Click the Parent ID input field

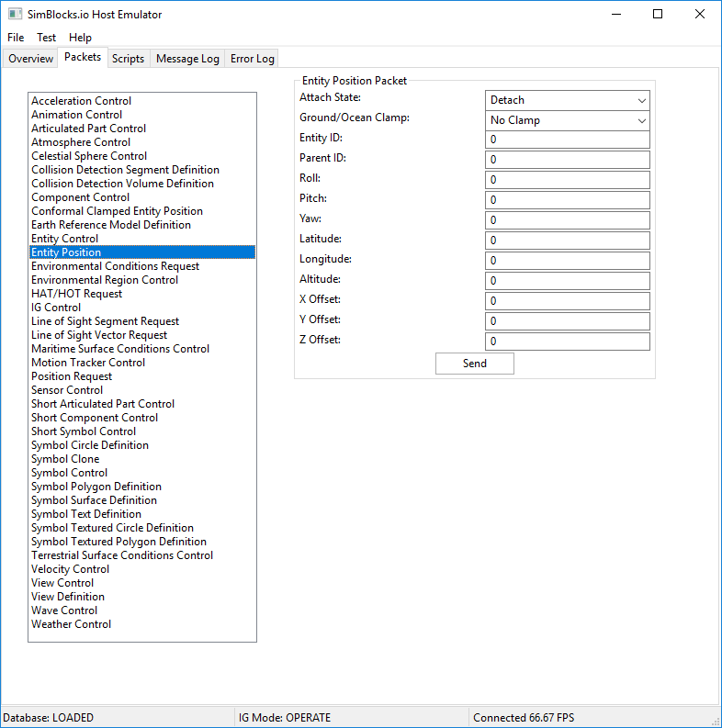568,160
